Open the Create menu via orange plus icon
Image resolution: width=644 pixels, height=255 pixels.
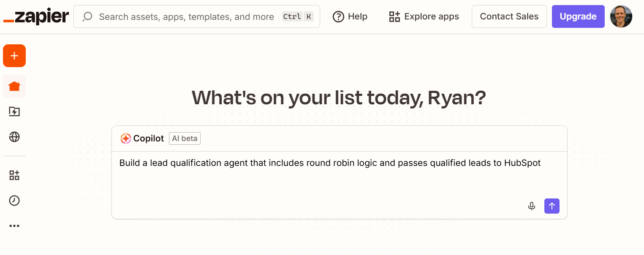tap(14, 55)
